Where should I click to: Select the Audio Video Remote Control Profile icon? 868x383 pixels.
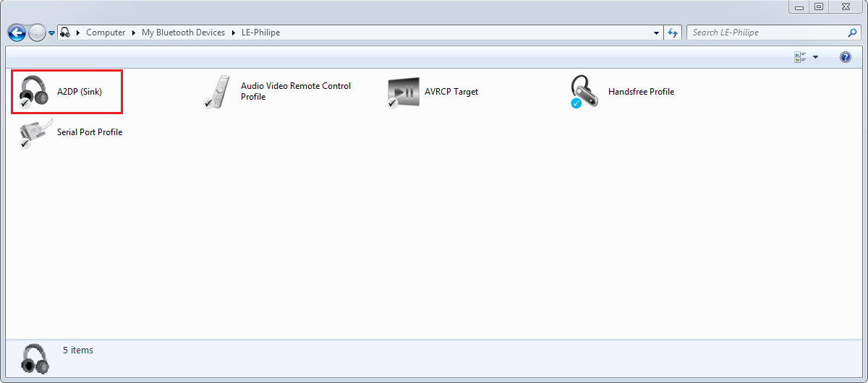point(218,92)
